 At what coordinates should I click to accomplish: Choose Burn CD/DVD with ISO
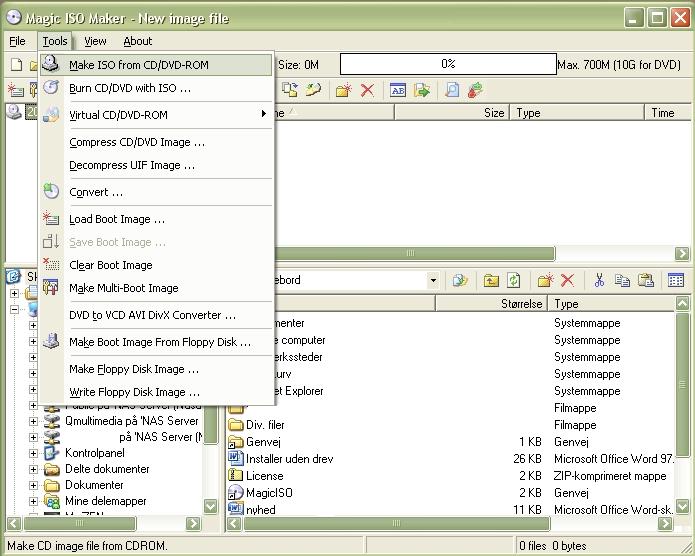pyautogui.click(x=130, y=88)
